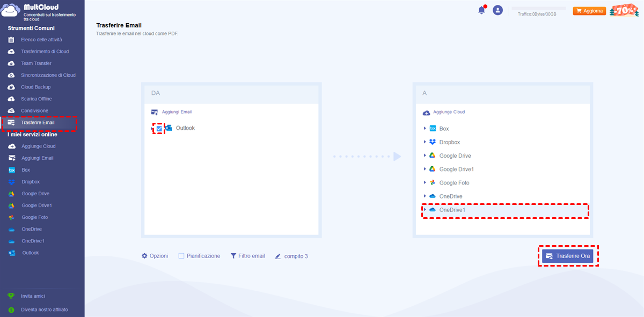The height and width of the screenshot is (317, 644).
Task: Click the Outlook icon in the DA panel
Action: (169, 128)
